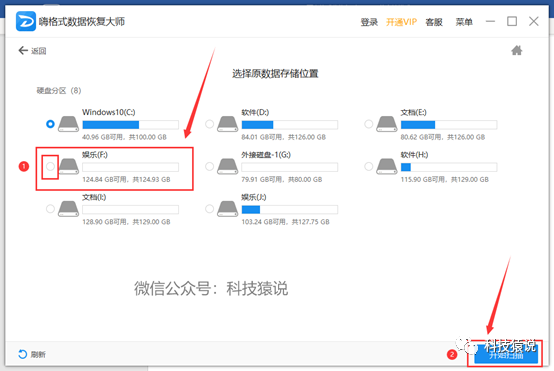Click the app logo icon in title bar

click(26, 21)
